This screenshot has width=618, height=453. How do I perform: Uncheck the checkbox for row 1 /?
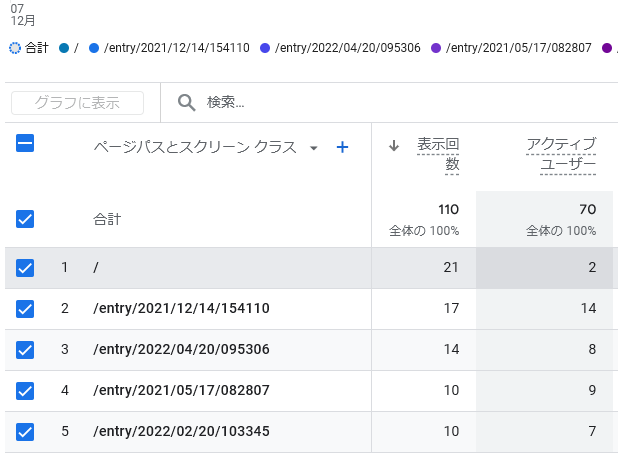pos(25,268)
